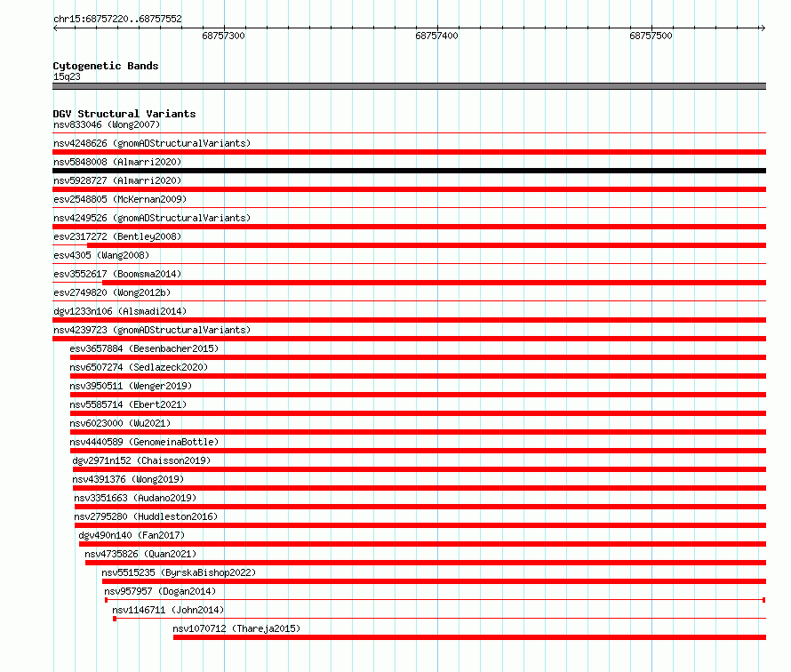
Task: Open variant nsv957957 (Dogan2014)
Action: [x=160, y=591]
